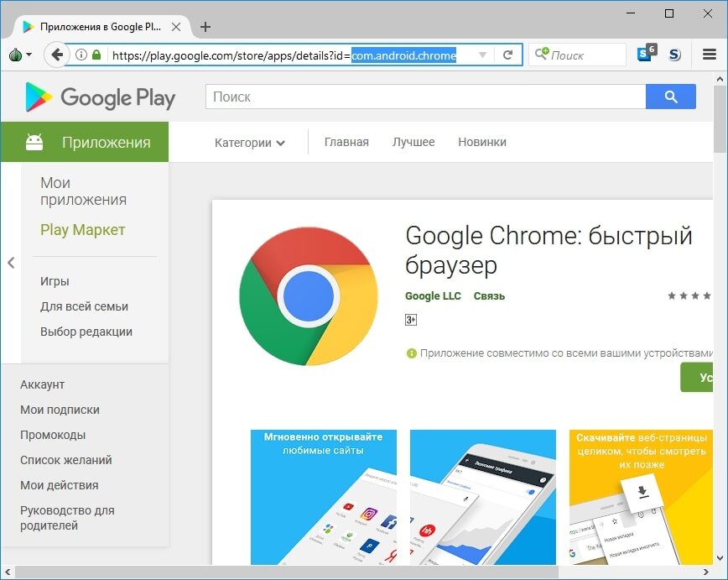Open the Новинки tab
Screen dimensions: 728x580
click(x=482, y=142)
